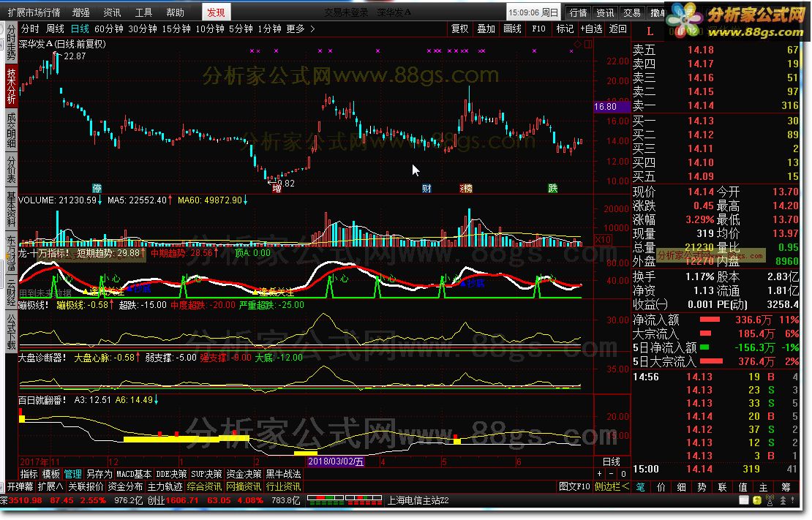Expand 更多 period options arrow

coord(312,29)
